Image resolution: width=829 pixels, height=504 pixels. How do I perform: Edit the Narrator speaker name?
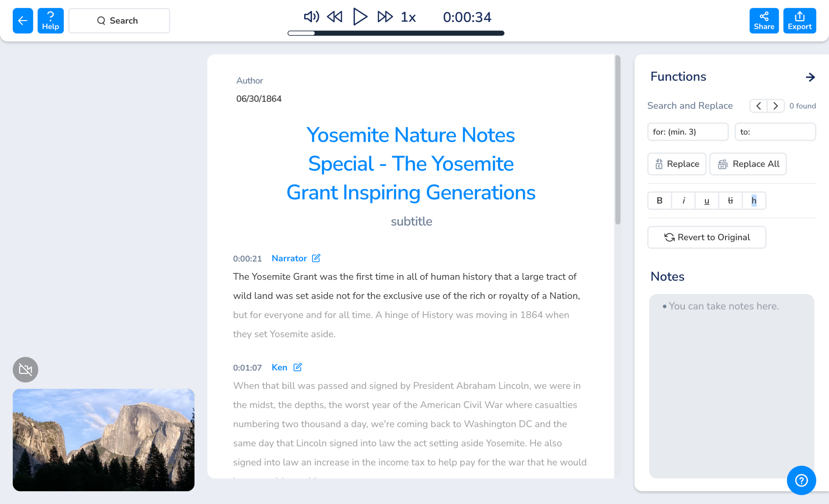tap(316, 258)
